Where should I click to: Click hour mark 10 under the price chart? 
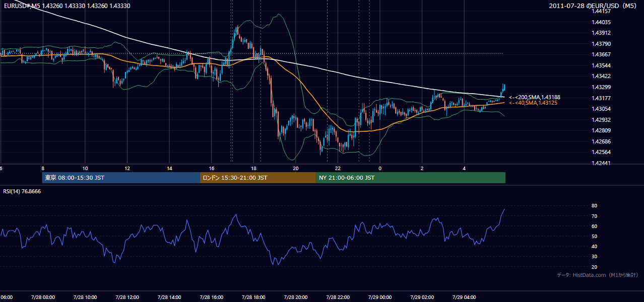(85, 168)
